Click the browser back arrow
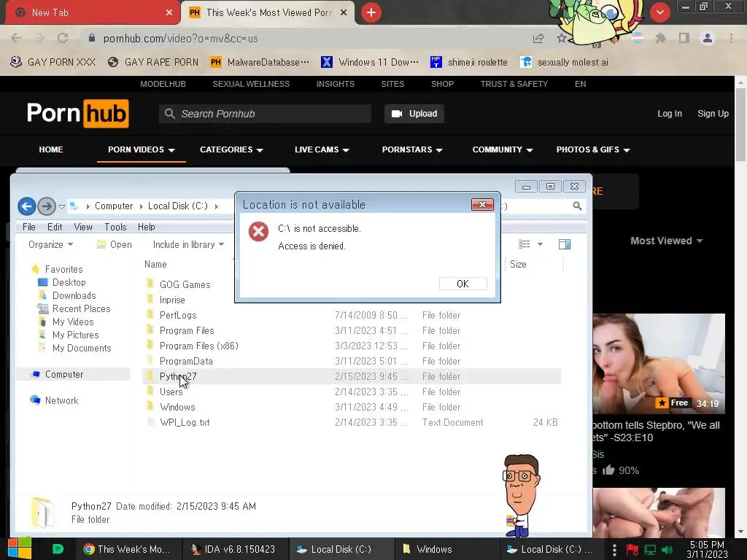 (x=16, y=38)
